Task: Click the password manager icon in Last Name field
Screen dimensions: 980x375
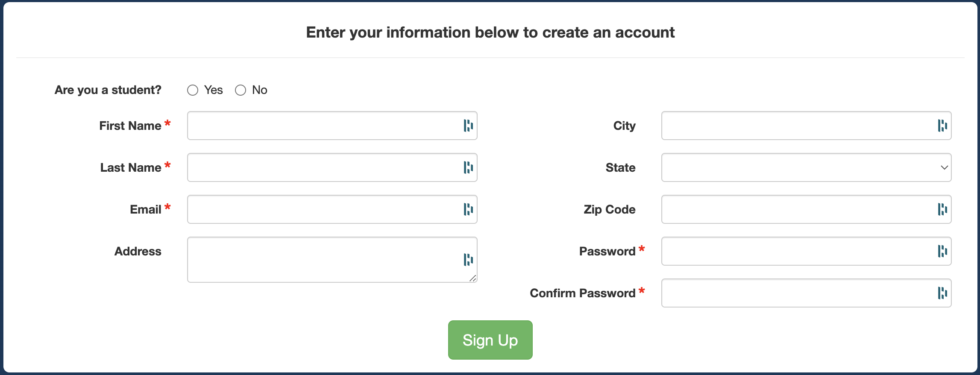Action: click(468, 167)
